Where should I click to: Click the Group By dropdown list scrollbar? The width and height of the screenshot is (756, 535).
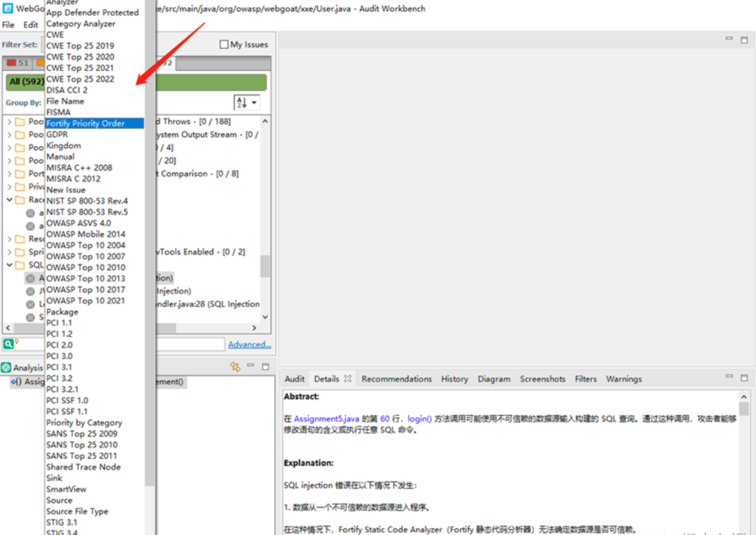point(150,244)
